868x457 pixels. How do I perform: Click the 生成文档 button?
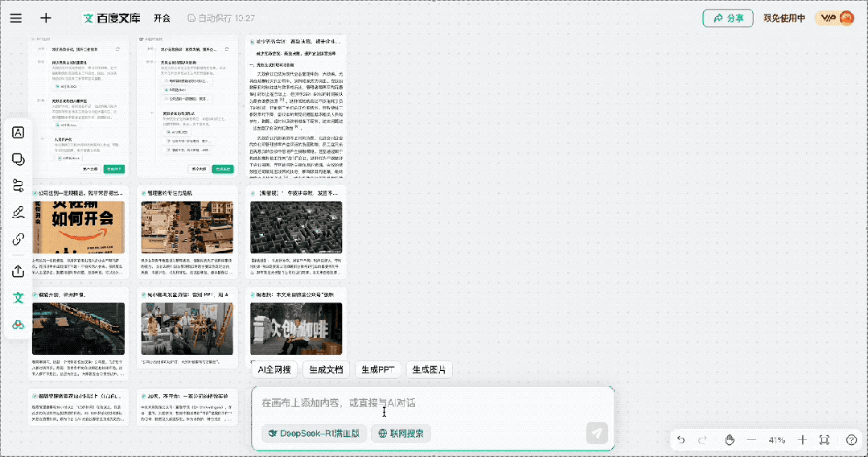[x=326, y=369]
